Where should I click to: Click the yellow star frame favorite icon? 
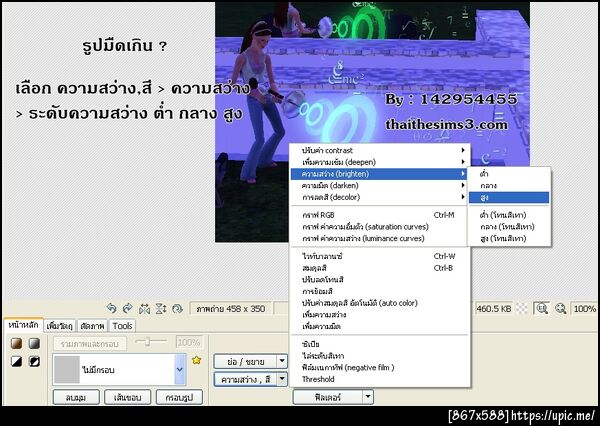(x=196, y=360)
